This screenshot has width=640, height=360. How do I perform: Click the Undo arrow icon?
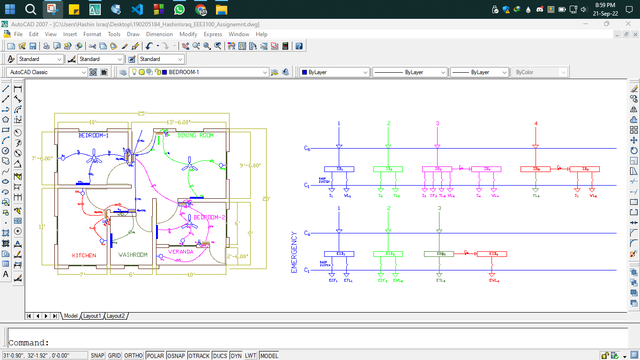(x=149, y=46)
